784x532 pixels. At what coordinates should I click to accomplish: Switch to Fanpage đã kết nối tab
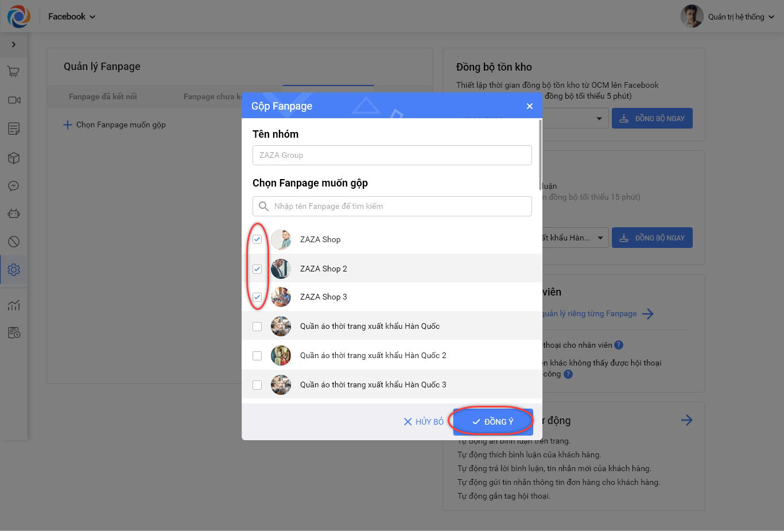[103, 96]
